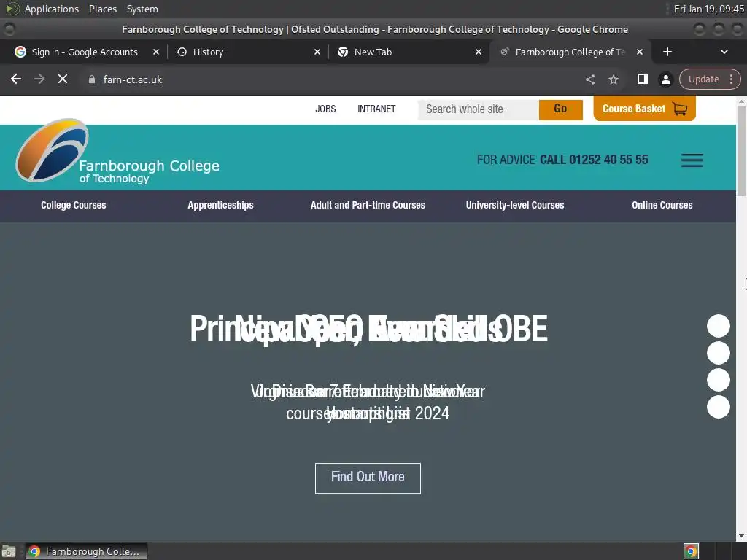
Task: Bookmark this page with the star
Action: 614,79
